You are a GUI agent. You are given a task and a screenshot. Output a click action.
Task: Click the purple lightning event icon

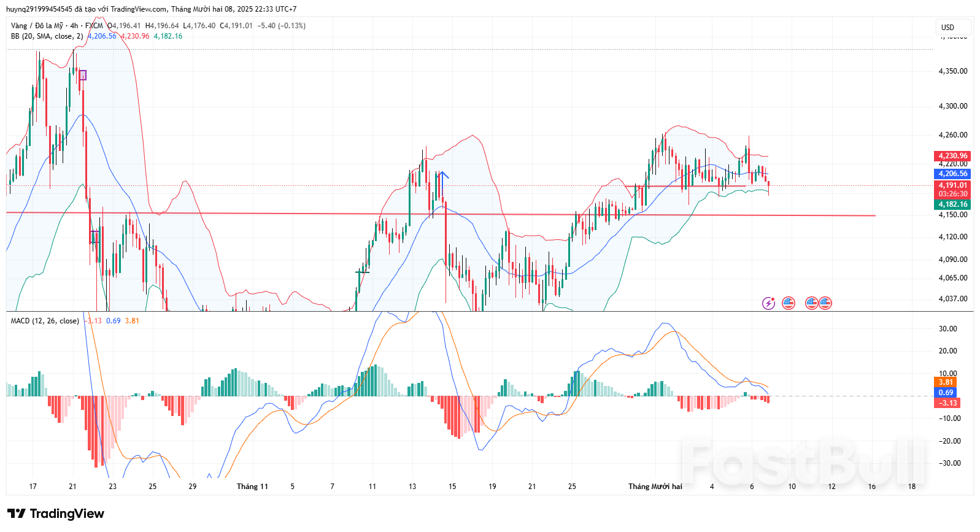(x=768, y=303)
